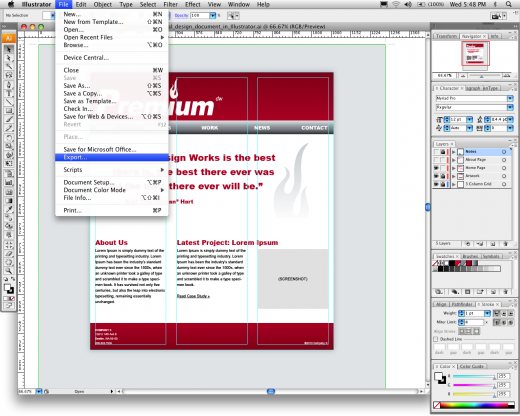Switch to the Transform tab
Screen dimensions: 520x416
pyautogui.click(x=446, y=36)
